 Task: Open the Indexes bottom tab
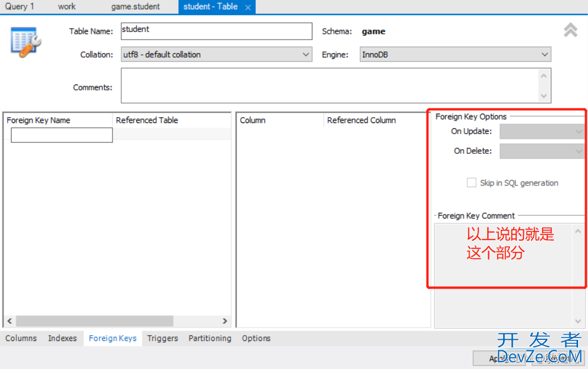(x=62, y=338)
